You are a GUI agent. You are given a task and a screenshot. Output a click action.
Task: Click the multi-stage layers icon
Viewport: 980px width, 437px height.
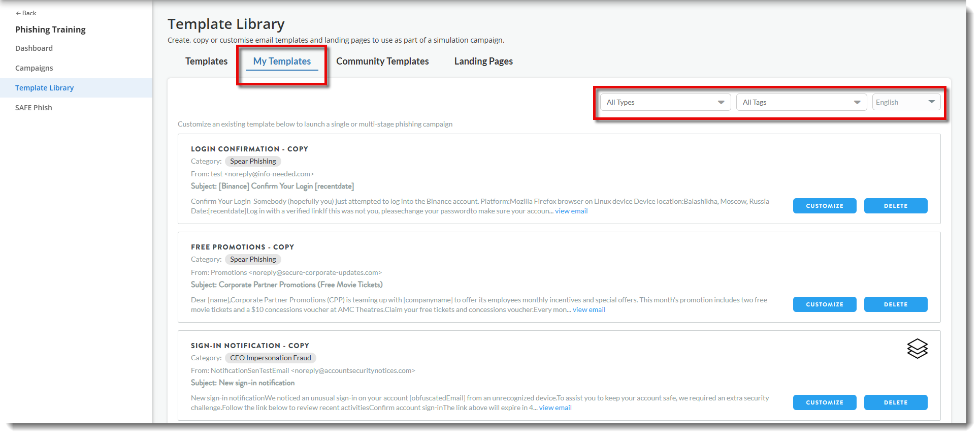(x=917, y=349)
